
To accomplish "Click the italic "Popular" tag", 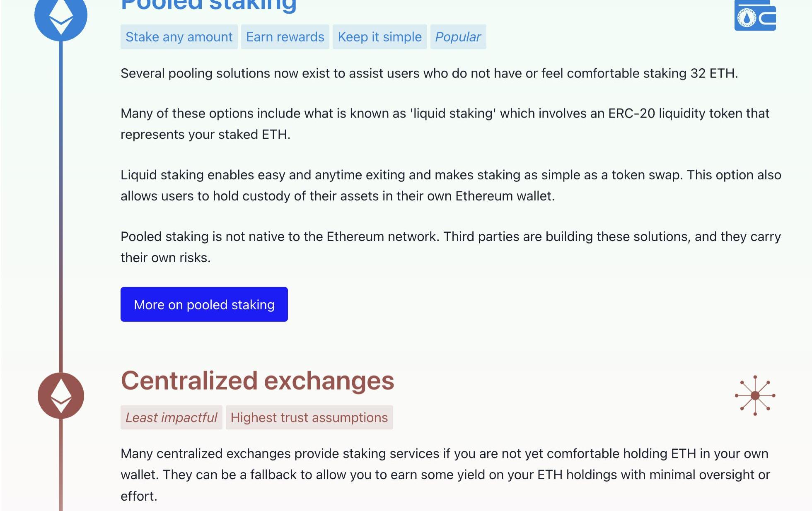I will tap(458, 37).
